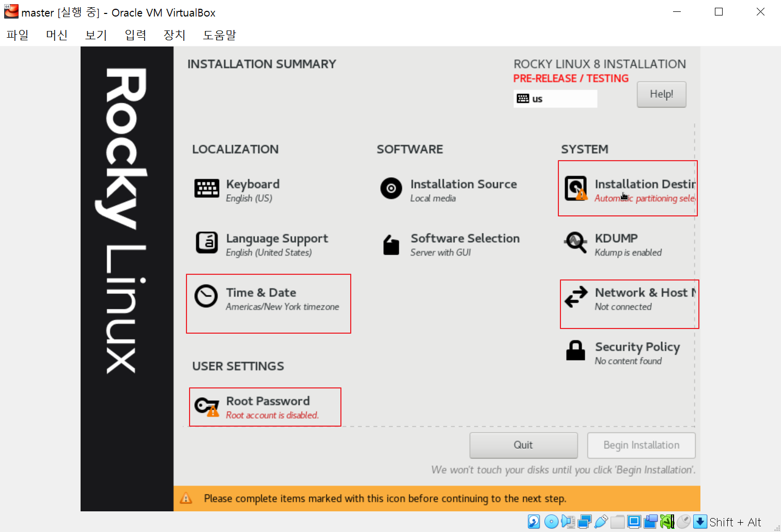
Task: Click the 'Root account is disabled.' text
Action: pyautogui.click(x=272, y=415)
